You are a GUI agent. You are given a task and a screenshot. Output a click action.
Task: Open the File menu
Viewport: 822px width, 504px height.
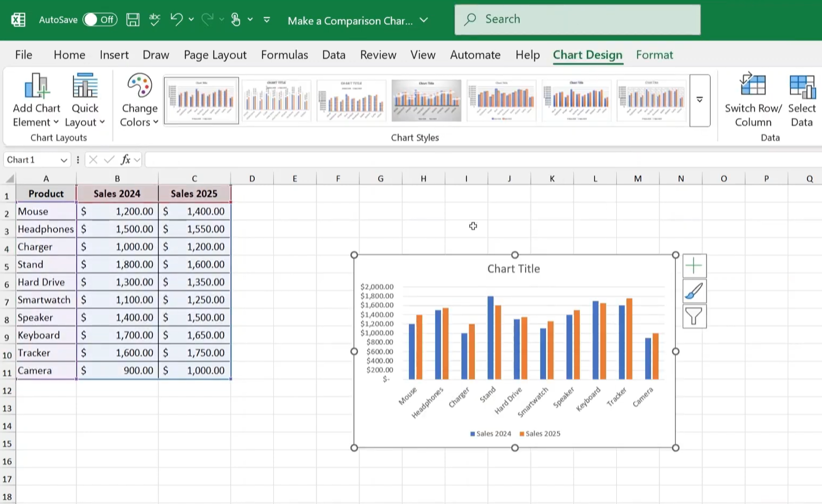tap(24, 55)
